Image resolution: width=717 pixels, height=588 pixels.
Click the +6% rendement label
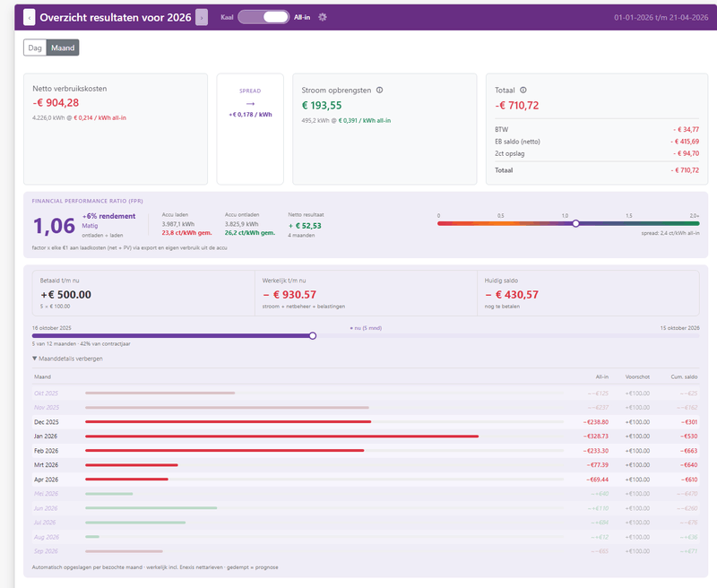tap(108, 216)
